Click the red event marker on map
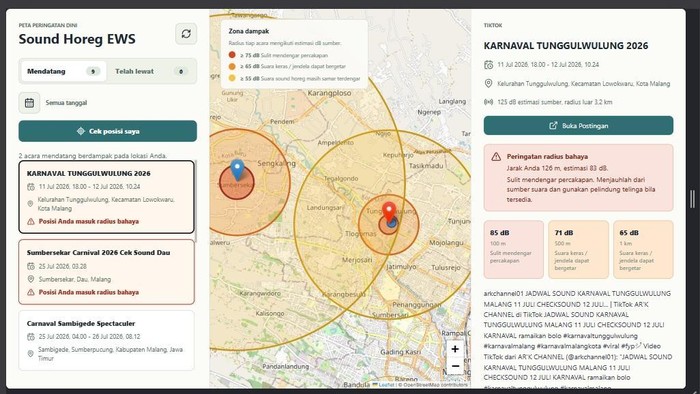 click(389, 212)
